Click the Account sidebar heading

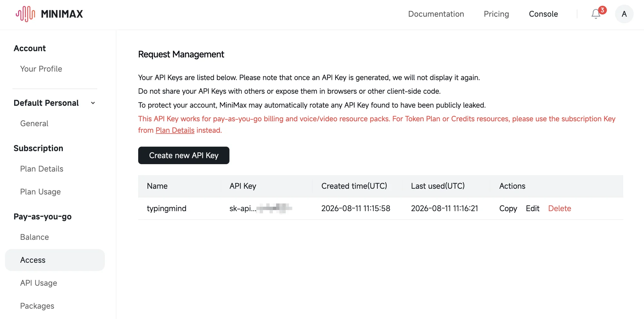30,48
